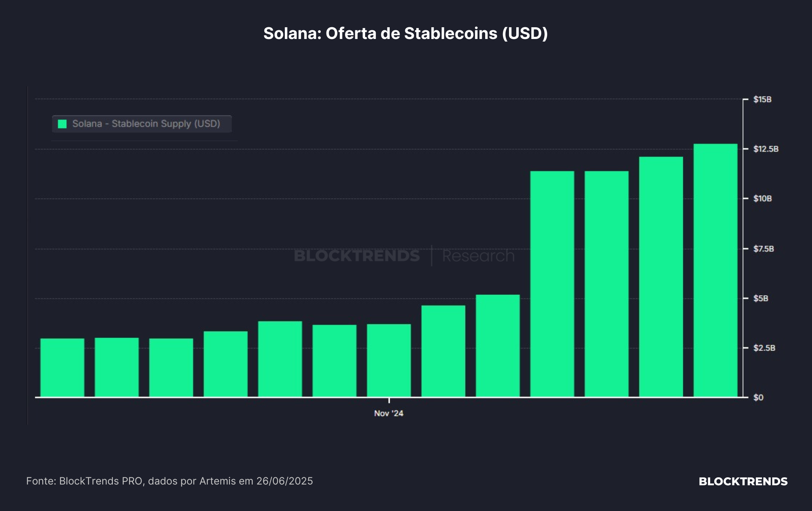Toggle the Solana - Stablecoin Supply (USD) legend entry

[x=142, y=124]
